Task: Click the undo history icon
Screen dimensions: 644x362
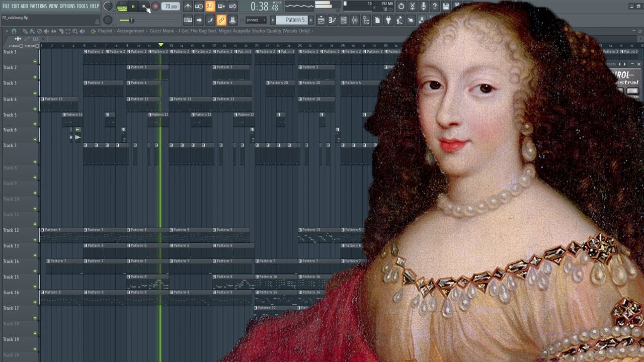Action: click(401, 7)
